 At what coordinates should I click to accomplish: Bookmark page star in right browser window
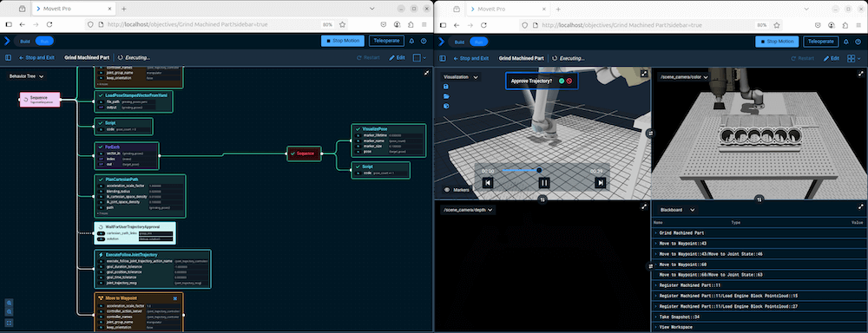[777, 25]
